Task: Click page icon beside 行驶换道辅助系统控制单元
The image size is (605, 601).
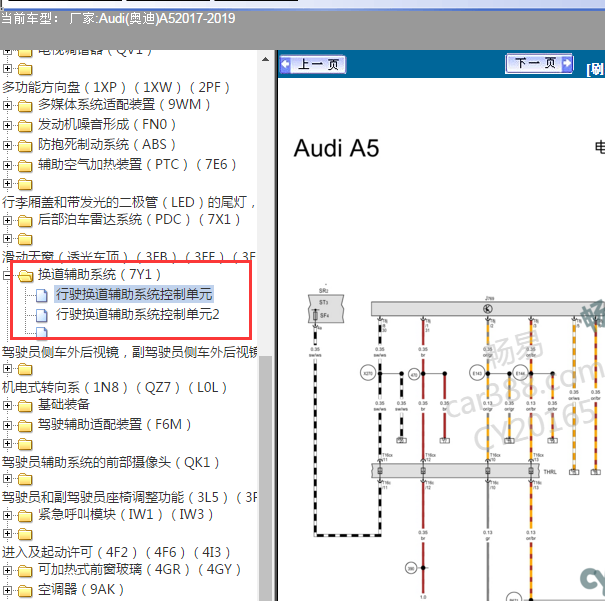Action: (x=42, y=295)
